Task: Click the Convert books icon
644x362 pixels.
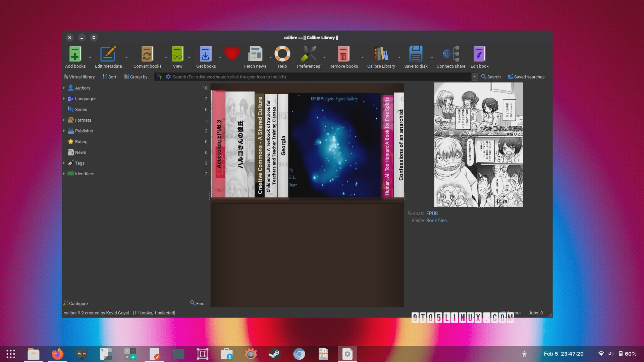Action: [x=147, y=54]
